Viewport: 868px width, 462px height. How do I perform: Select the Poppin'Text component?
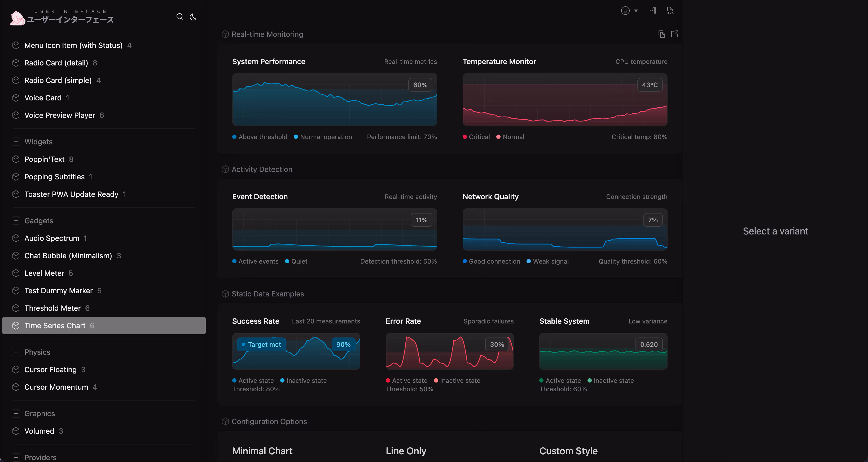44,159
